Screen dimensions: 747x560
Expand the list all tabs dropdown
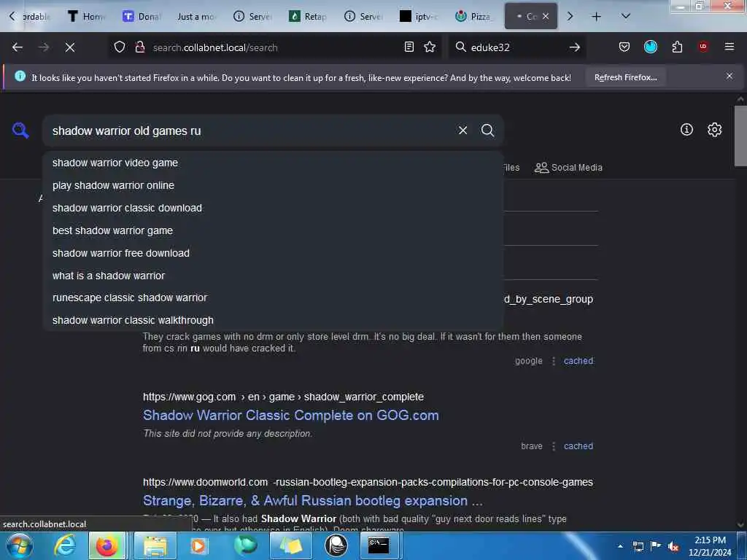pos(626,16)
